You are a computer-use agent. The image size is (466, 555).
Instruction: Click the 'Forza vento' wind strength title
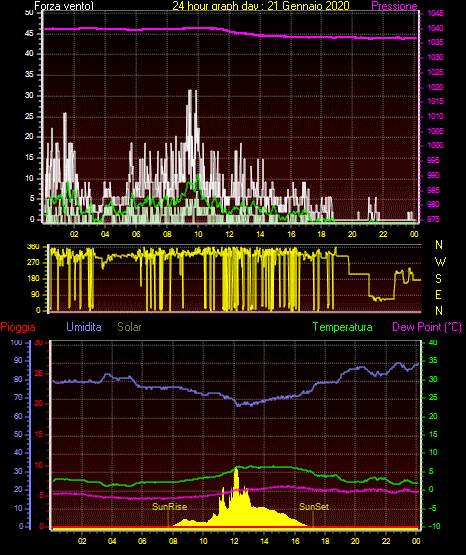coord(64,6)
